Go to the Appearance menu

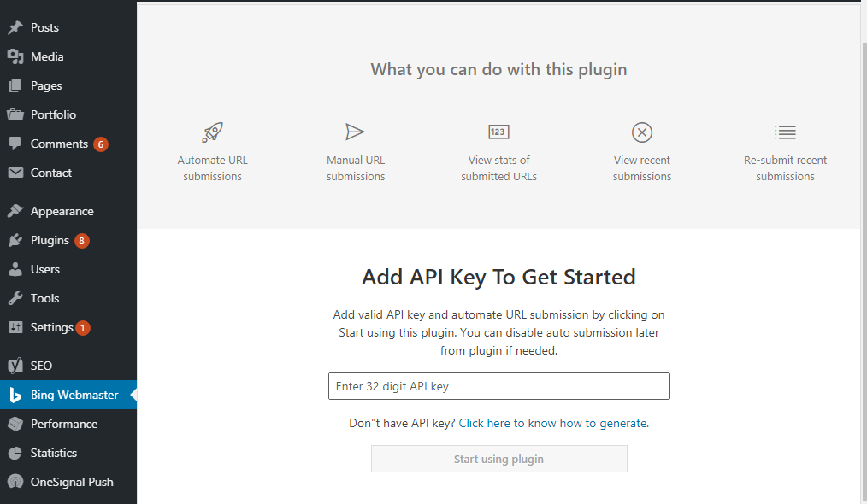point(62,211)
